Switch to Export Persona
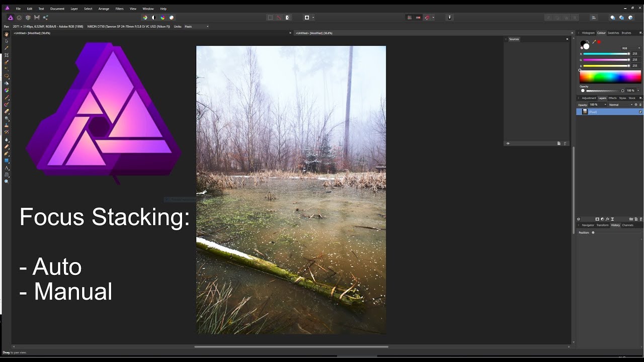This screenshot has width=644, height=362. coord(45,18)
